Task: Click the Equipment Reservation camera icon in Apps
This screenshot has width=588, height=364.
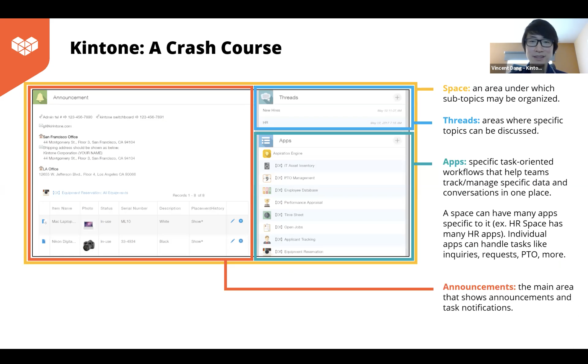Action: 267,252
